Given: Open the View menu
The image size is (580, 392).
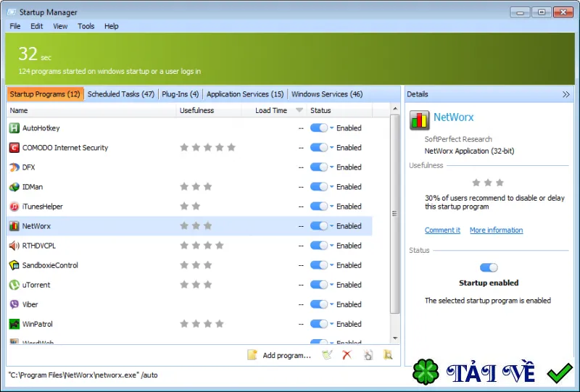Looking at the screenshot, I should [x=60, y=26].
